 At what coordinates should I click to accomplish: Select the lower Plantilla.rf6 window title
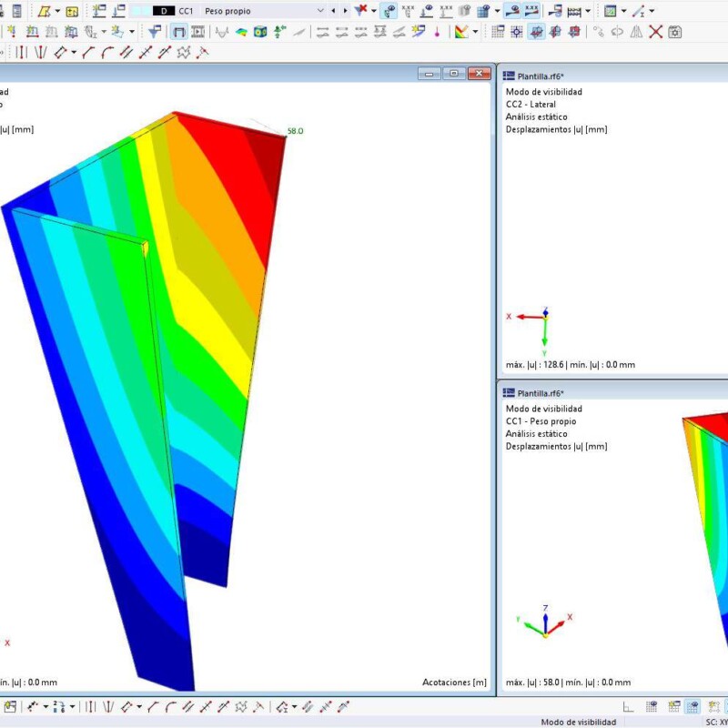pos(541,393)
